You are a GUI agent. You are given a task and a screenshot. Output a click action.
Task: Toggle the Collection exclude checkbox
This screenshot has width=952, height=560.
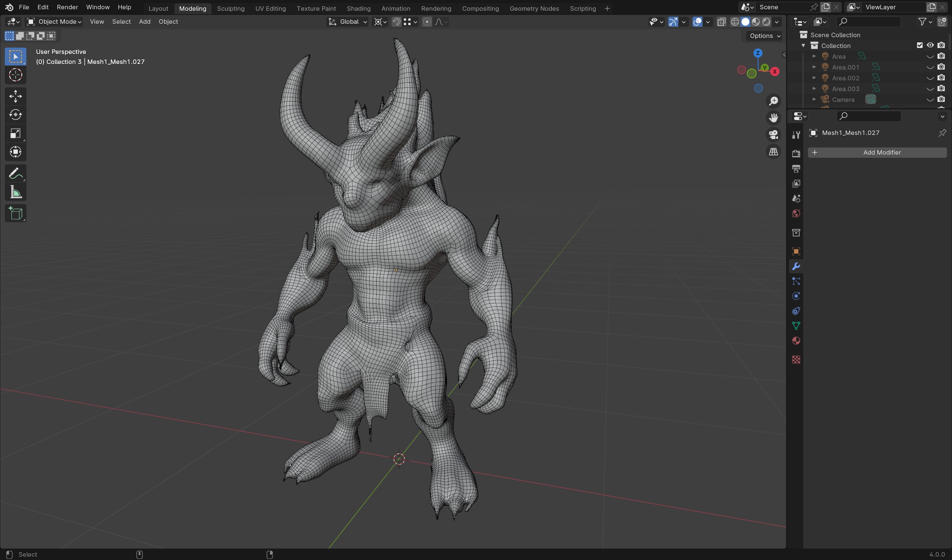[920, 45]
